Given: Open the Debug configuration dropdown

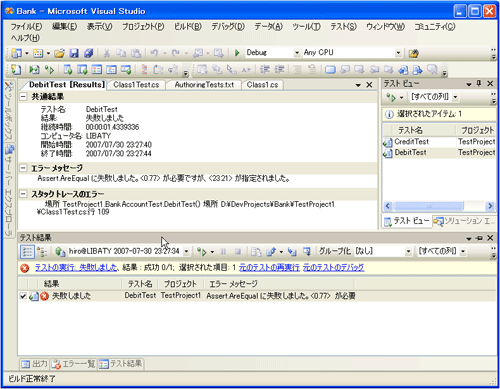Looking at the screenshot, I should [297, 53].
